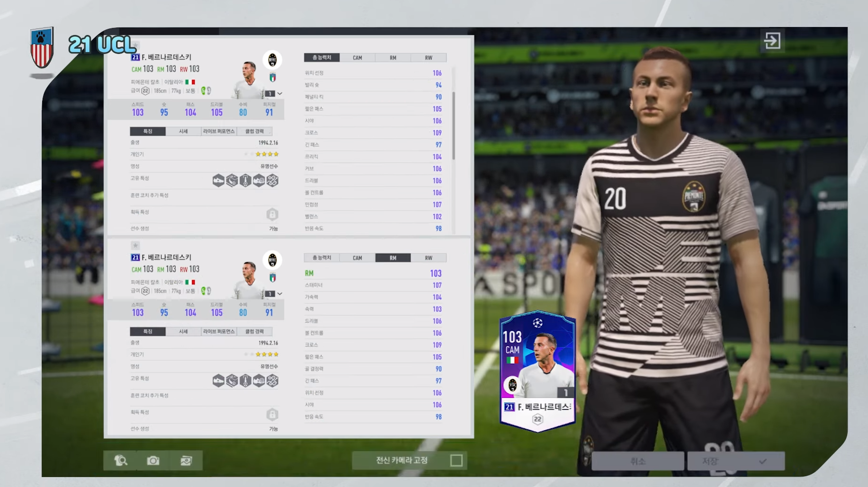This screenshot has height=487, width=868.
Task: Click the photo gallery icon beside the camera
Action: pos(186,460)
